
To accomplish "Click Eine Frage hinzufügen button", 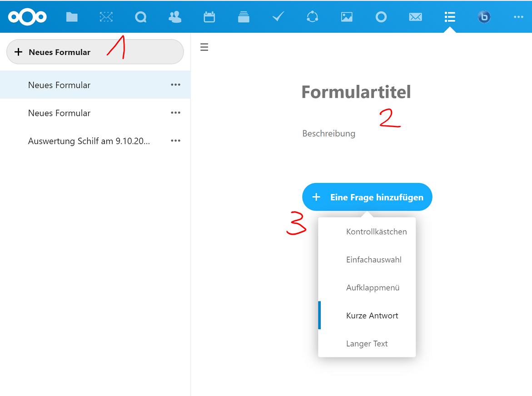I will click(x=367, y=198).
